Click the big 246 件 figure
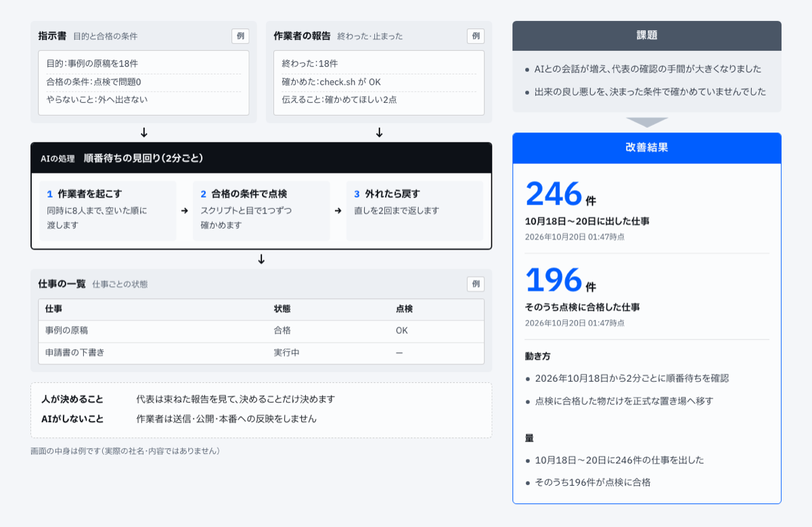Viewport: 812px width, 527px height. (x=560, y=194)
